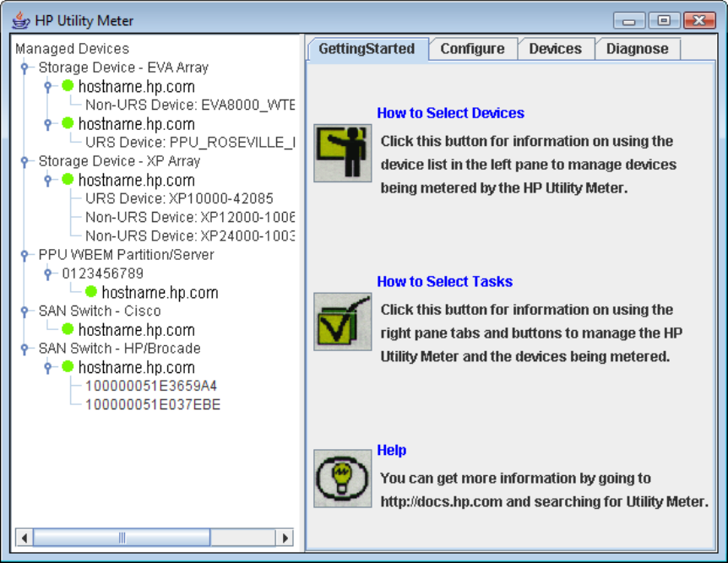Click green status dot of XP Array hostname

tap(68, 180)
